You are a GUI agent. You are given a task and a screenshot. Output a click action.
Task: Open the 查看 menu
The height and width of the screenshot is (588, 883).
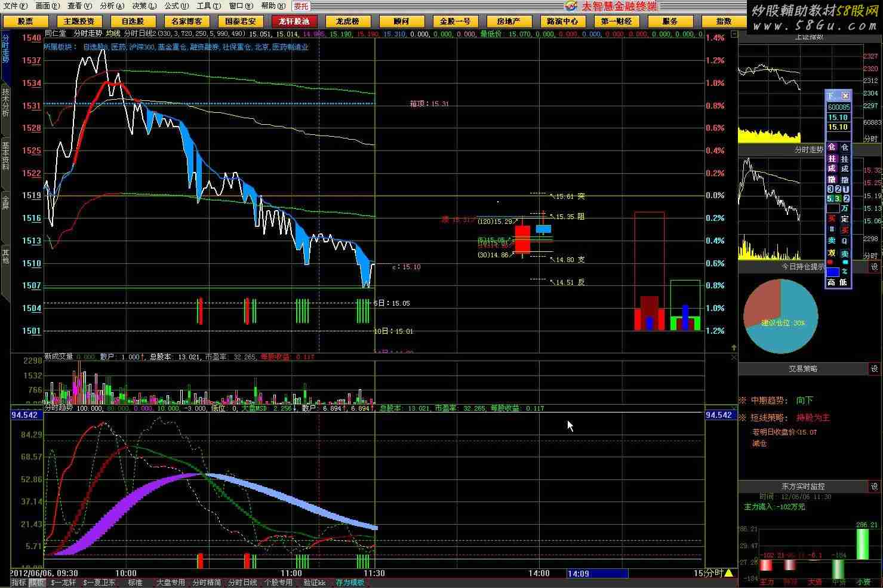pyautogui.click(x=79, y=5)
